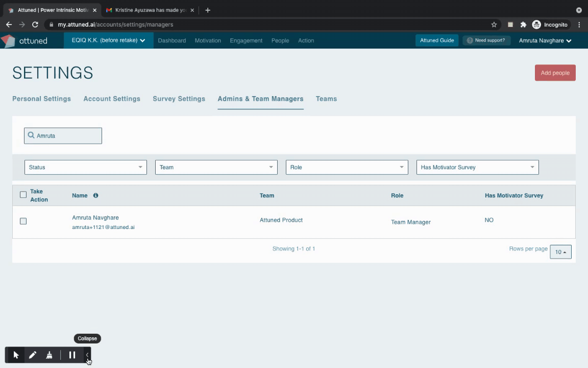Screen dimensions: 588x368
Task: Check the select-all Take Action checkbox
Action: pos(23,195)
